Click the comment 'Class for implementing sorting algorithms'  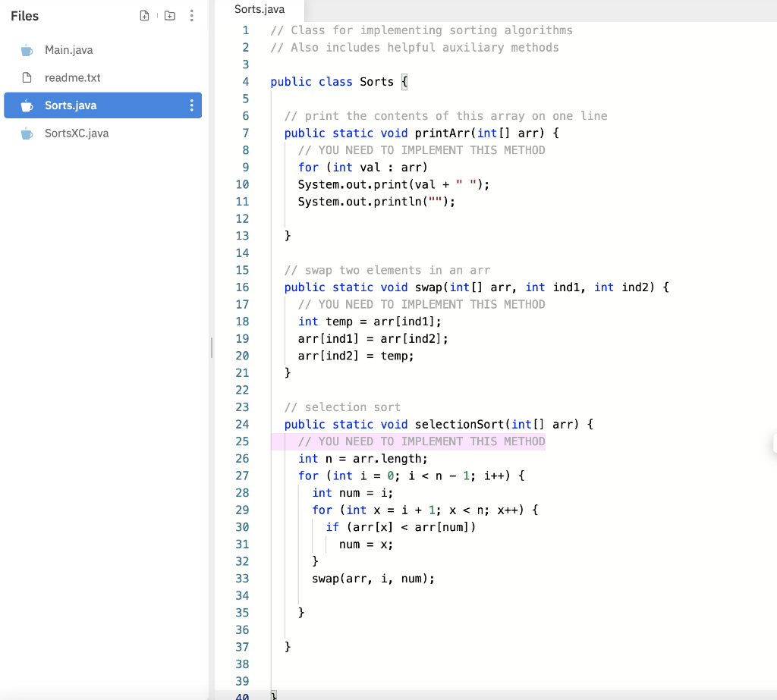click(421, 30)
